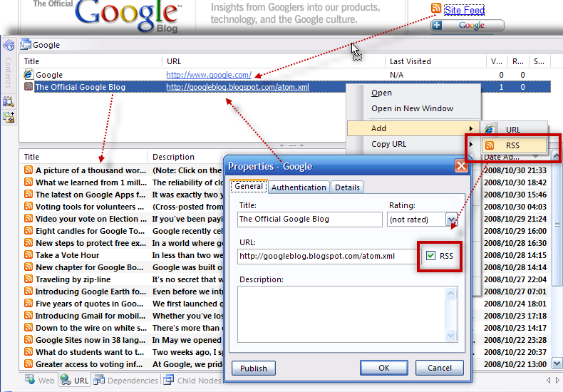Click the Google node title icon
This screenshot has height=392, width=563.
(x=26, y=44)
